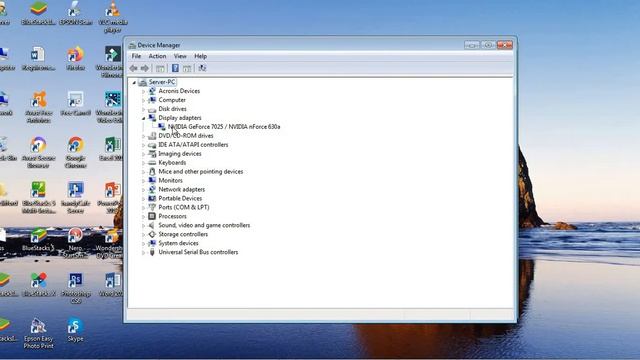
Task: Select the Skype desktop icon
Action: (x=76, y=330)
